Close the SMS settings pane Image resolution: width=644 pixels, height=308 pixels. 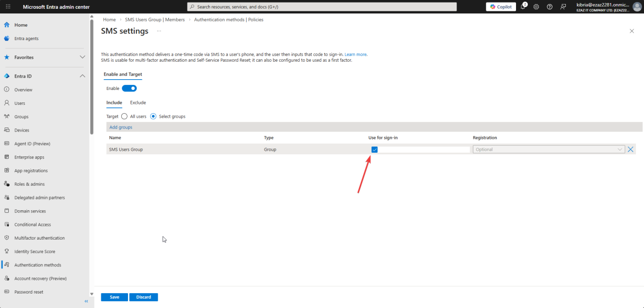click(x=632, y=31)
